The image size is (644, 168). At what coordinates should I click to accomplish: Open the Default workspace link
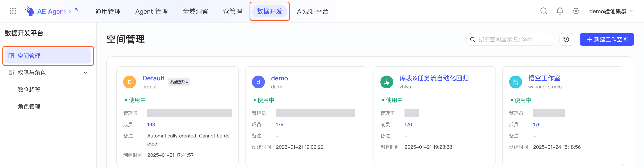(153, 78)
